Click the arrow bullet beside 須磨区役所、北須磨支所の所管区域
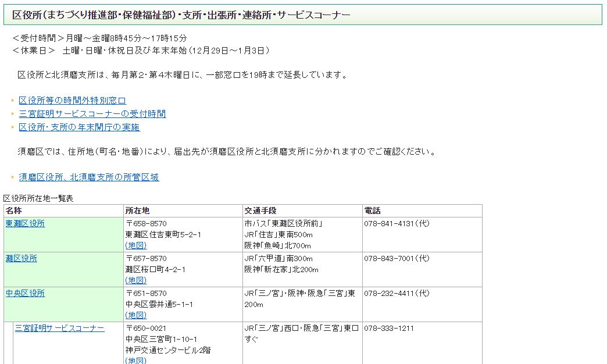Viewport: 607px width, 364px height. (x=13, y=177)
